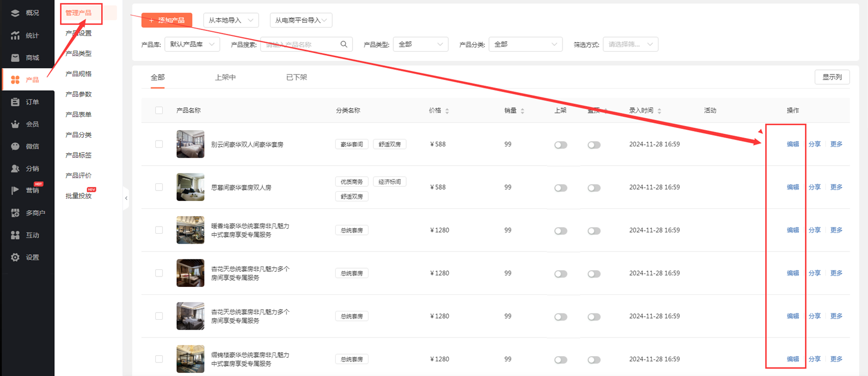The image size is (868, 376).
Task: Toggle 上架 switch for 别云间豪华双人间豪华套房
Action: click(560, 145)
